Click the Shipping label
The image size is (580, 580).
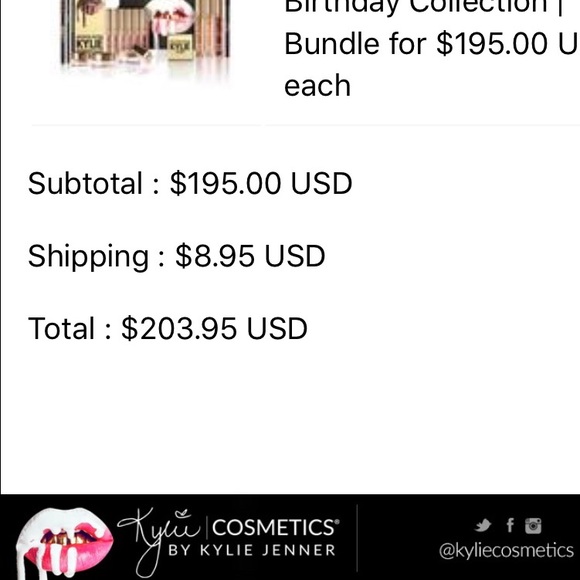[x=88, y=257]
